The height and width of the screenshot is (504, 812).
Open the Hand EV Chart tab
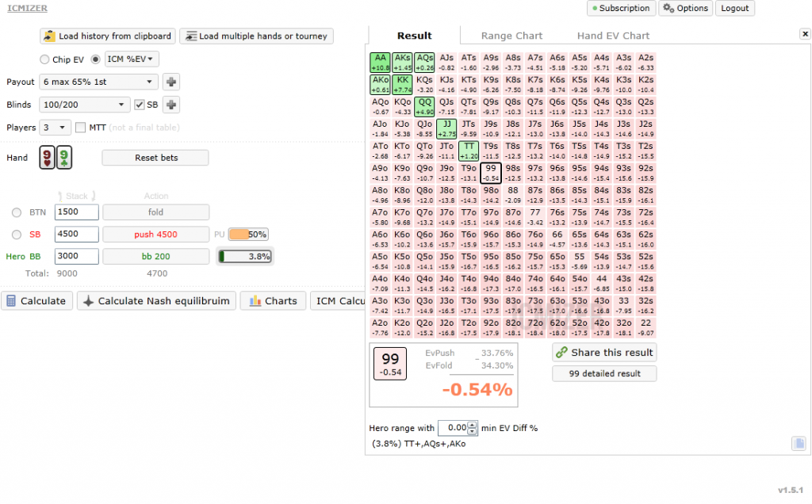coord(613,36)
